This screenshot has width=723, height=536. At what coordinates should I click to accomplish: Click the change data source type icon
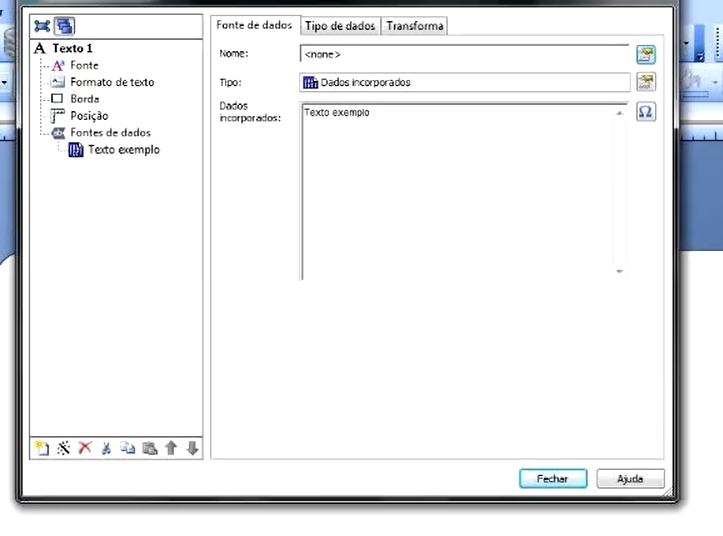[646, 83]
